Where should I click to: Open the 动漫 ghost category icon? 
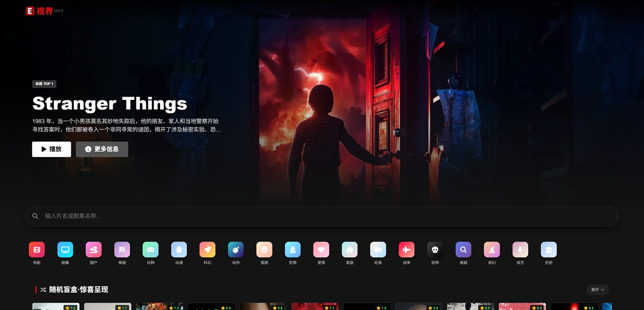pyautogui.click(x=179, y=250)
